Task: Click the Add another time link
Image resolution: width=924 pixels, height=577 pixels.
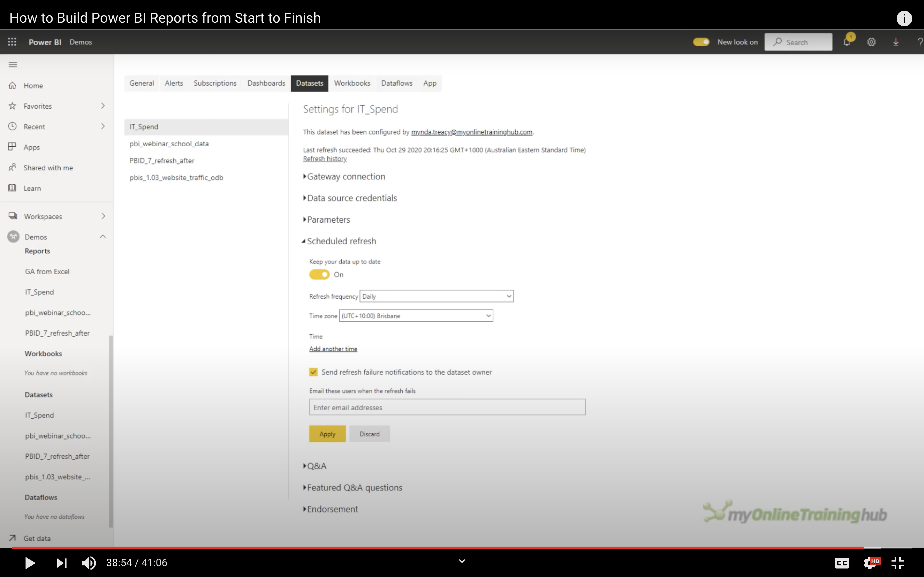Action: point(333,349)
